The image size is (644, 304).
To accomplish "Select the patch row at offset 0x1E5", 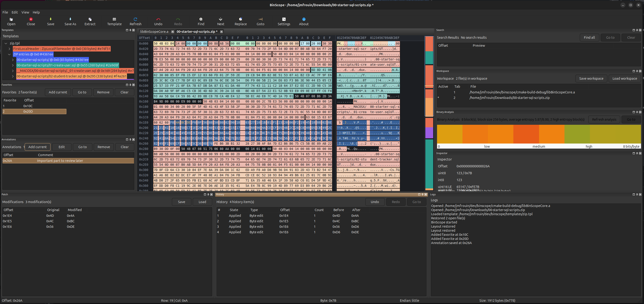I will click(107, 221).
